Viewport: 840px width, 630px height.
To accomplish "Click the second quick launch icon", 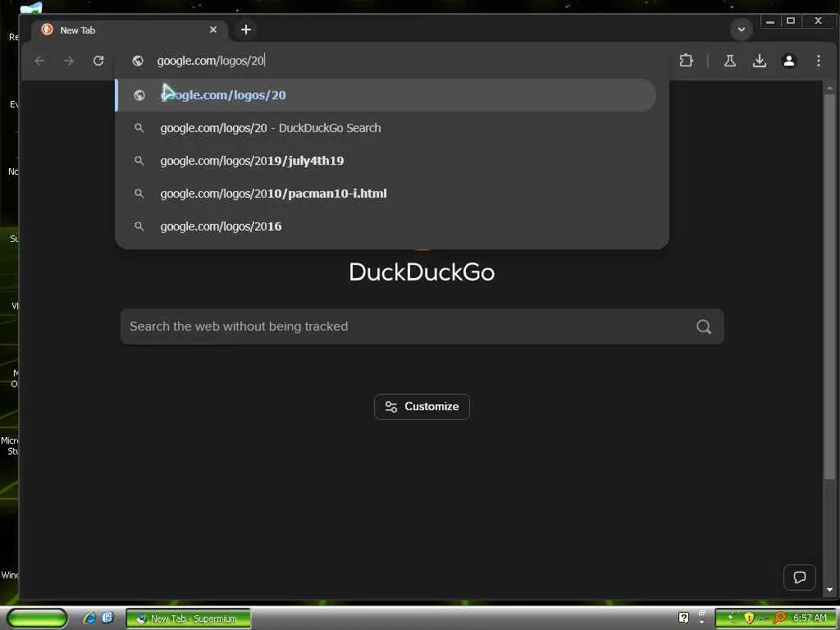I will coord(107,619).
